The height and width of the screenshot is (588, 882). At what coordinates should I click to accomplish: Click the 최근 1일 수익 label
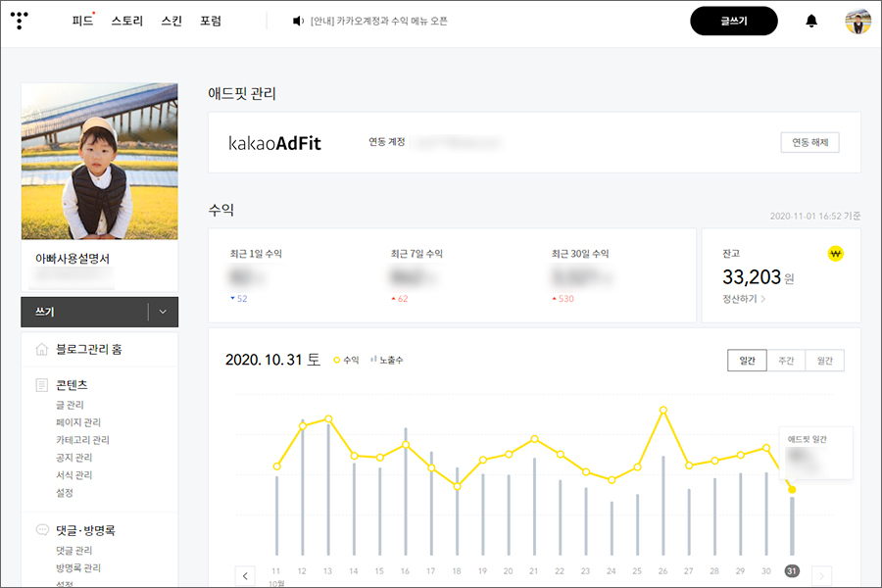pyautogui.click(x=256, y=254)
